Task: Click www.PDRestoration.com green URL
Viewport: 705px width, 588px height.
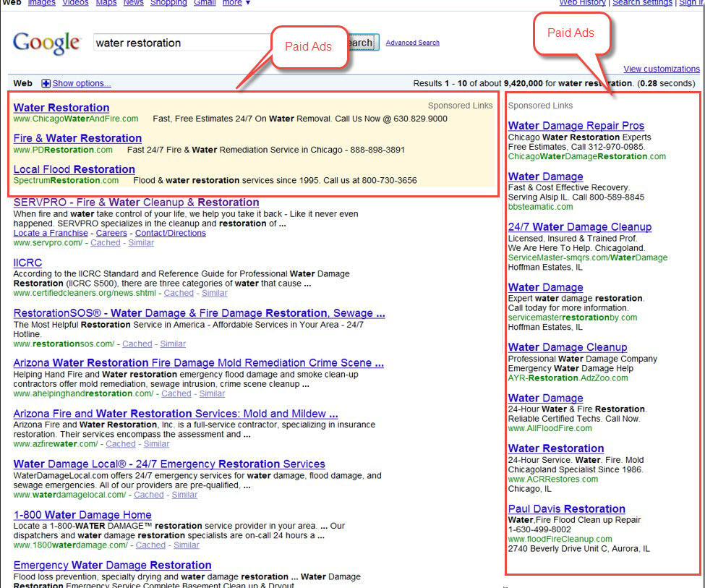Action: 63,150
